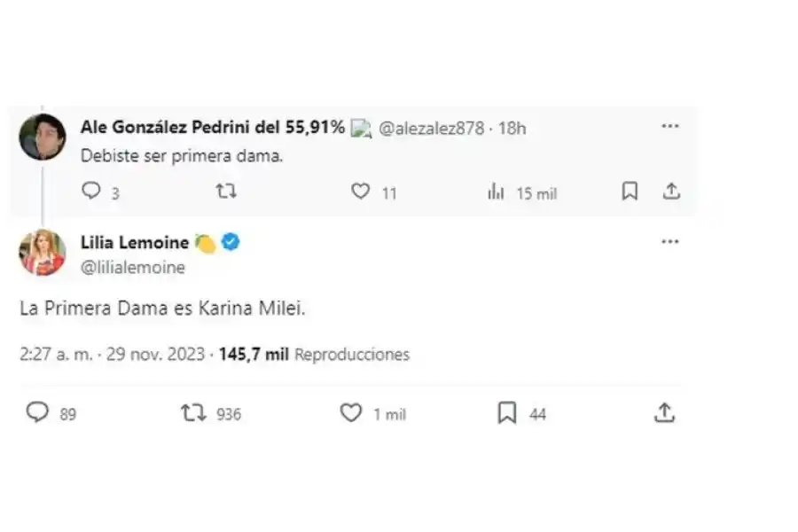
Task: Click the '18h' timestamp on the first tweet
Action: [x=512, y=127]
